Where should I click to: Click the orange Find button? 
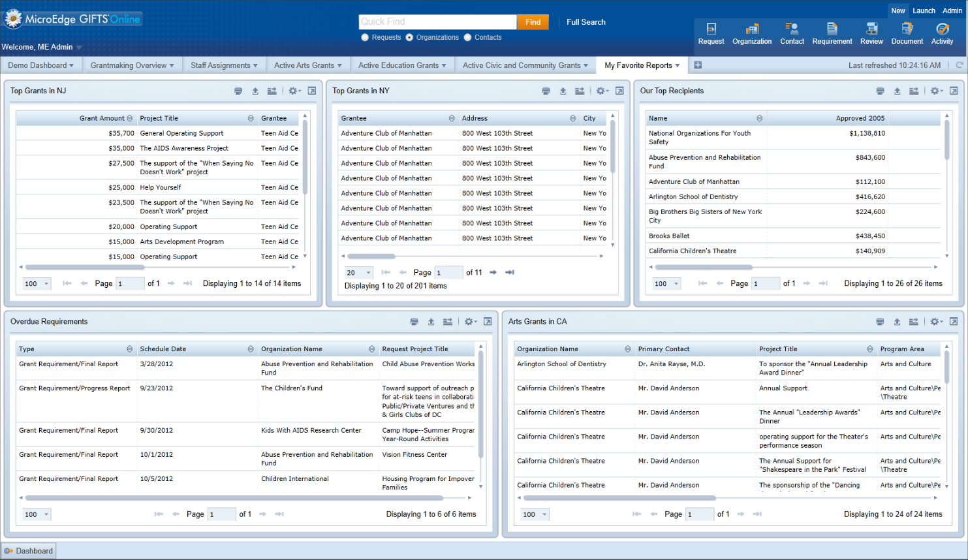(x=533, y=22)
